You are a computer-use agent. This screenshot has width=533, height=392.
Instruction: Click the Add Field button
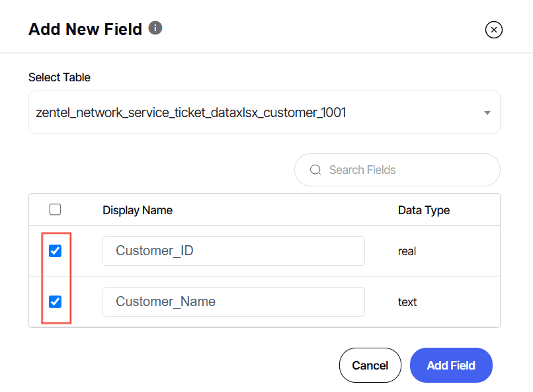451,366
